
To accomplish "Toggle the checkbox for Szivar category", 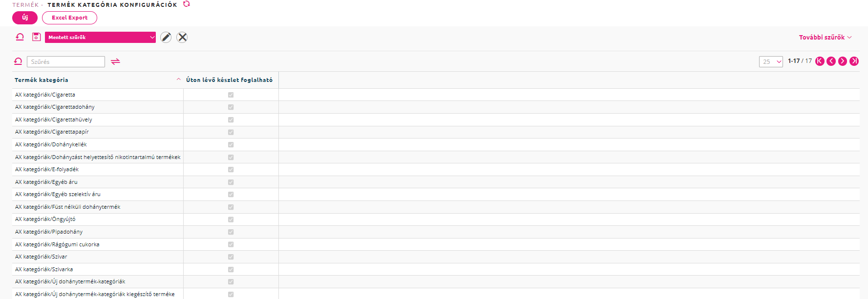I will tap(231, 257).
